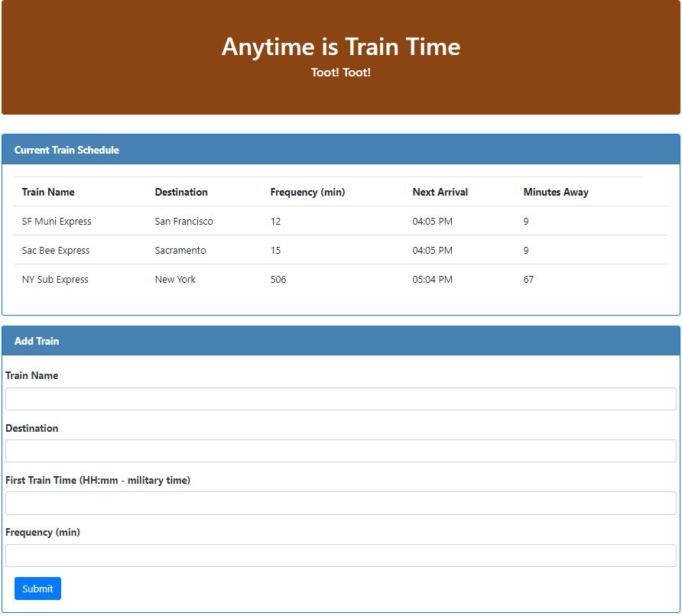This screenshot has width=682, height=616.
Task: Click the '05:04 PM' next arrival cell
Action: [x=432, y=279]
